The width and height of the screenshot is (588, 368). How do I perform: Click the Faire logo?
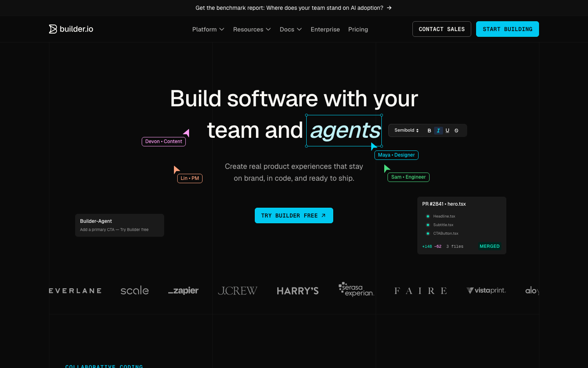click(x=421, y=291)
